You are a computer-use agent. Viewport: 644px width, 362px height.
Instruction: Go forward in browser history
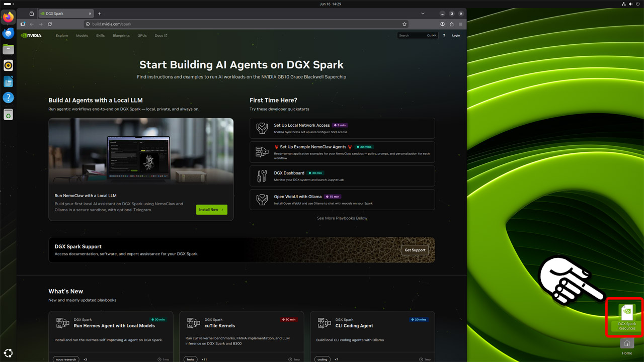[x=41, y=24]
